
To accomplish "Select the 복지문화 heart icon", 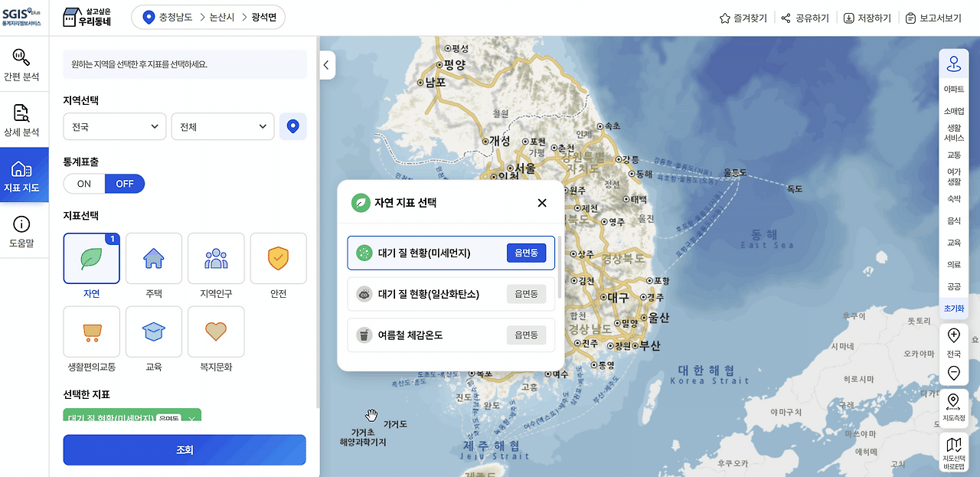I will [x=216, y=332].
